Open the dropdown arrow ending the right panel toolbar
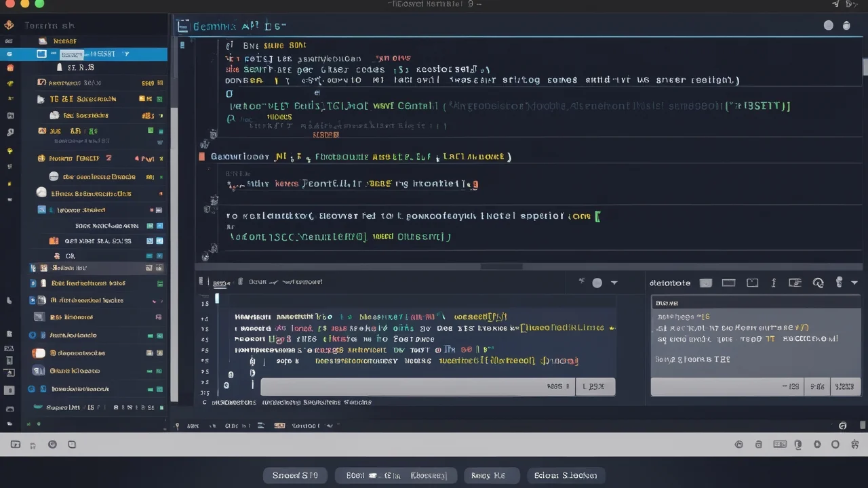 854,283
